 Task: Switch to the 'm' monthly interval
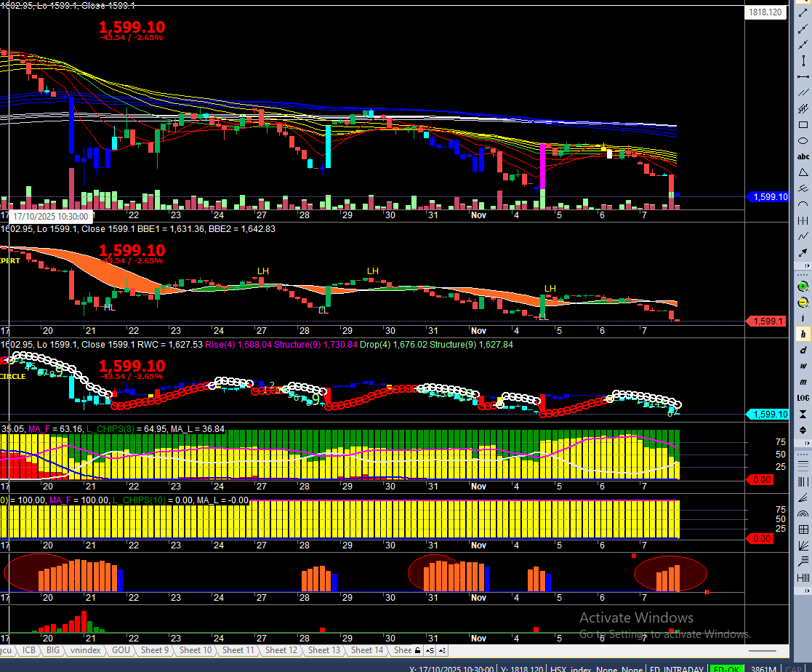803,382
